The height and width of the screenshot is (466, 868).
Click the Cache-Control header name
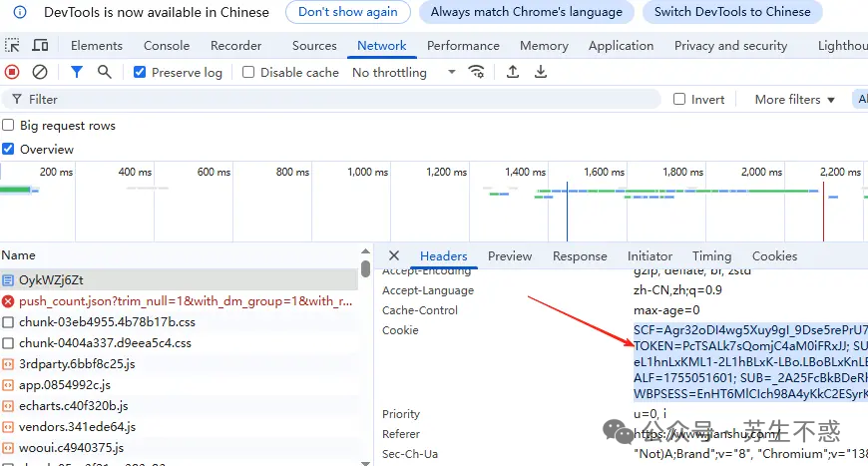click(420, 310)
